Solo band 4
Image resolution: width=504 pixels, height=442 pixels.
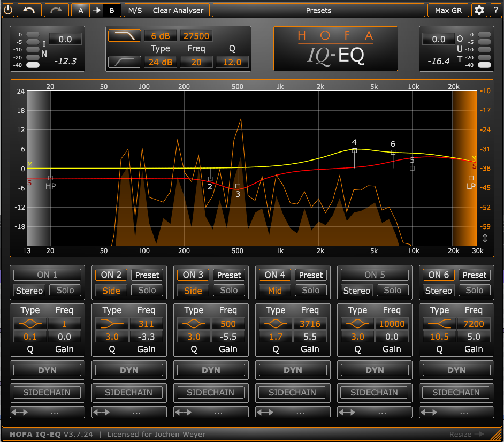(311, 290)
